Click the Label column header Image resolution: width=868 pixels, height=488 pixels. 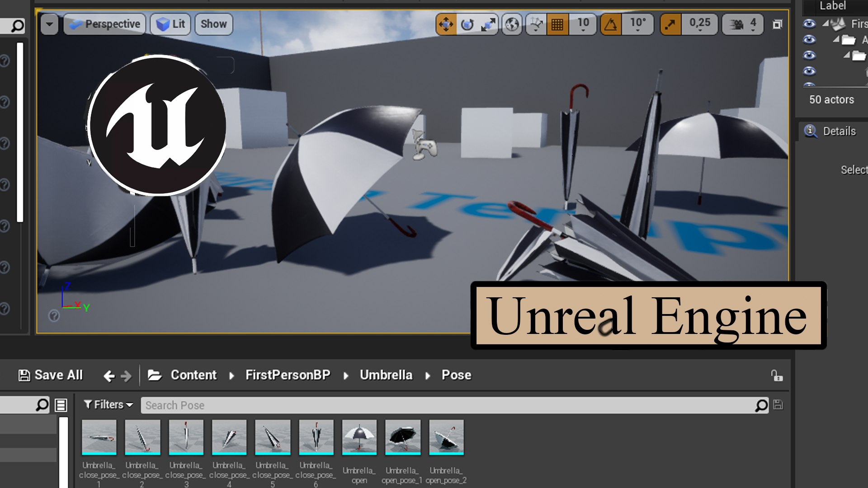pos(832,6)
